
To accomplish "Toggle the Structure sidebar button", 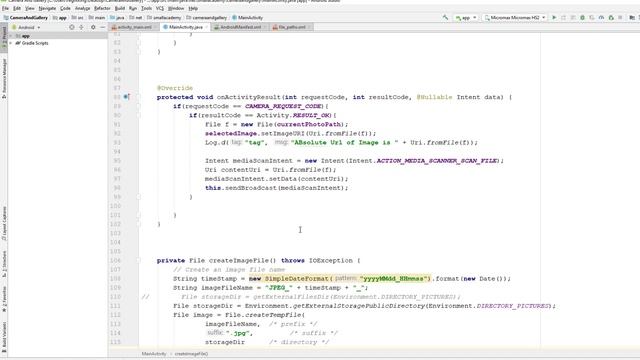I will point(4,264).
